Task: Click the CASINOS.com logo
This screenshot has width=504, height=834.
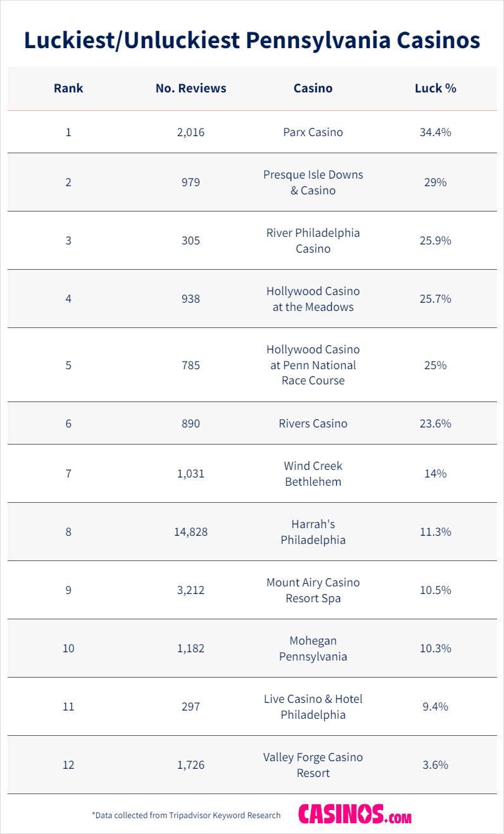Action: click(355, 814)
